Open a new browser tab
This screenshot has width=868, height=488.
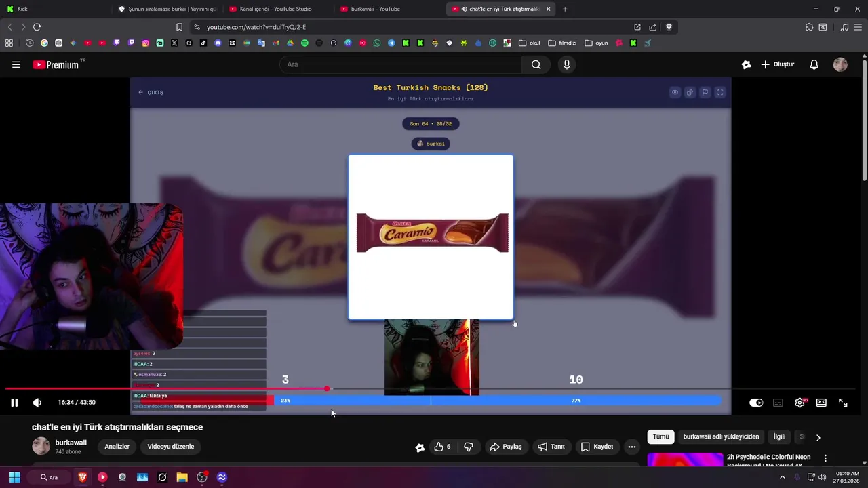click(565, 9)
